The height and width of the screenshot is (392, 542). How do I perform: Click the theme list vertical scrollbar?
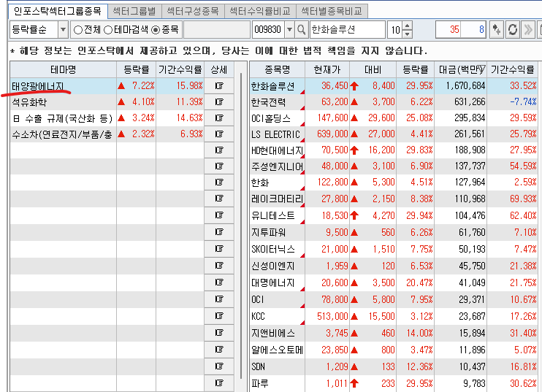[241, 226]
